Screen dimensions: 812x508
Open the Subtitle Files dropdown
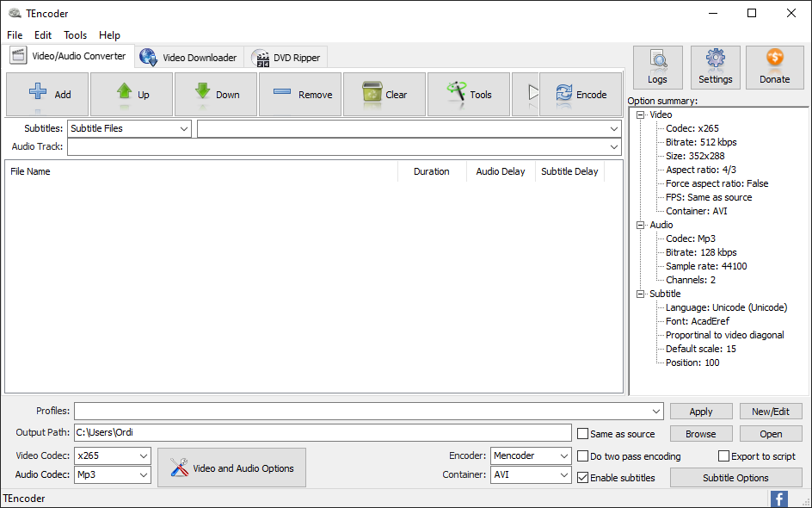click(130, 128)
